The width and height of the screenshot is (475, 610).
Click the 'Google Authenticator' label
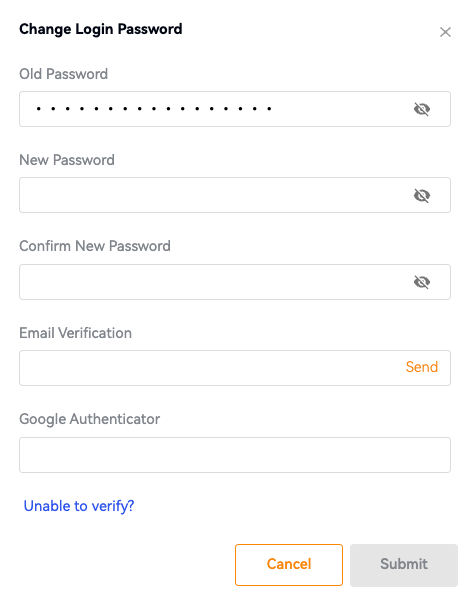(x=89, y=419)
